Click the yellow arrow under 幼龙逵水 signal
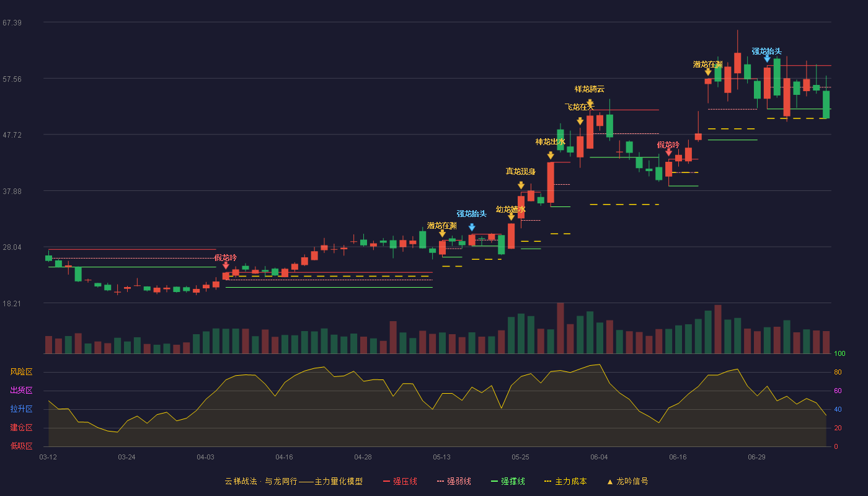868x496 pixels. point(511,216)
